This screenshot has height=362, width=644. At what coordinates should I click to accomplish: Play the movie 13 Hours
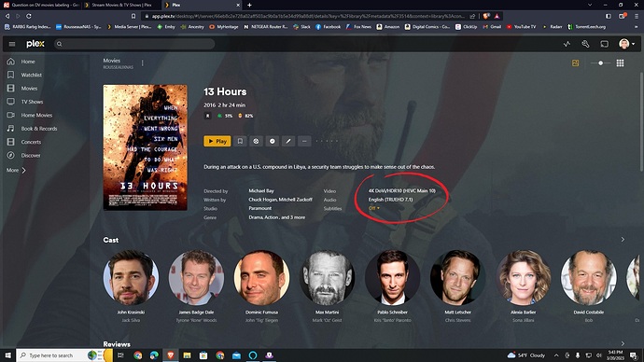(x=217, y=141)
